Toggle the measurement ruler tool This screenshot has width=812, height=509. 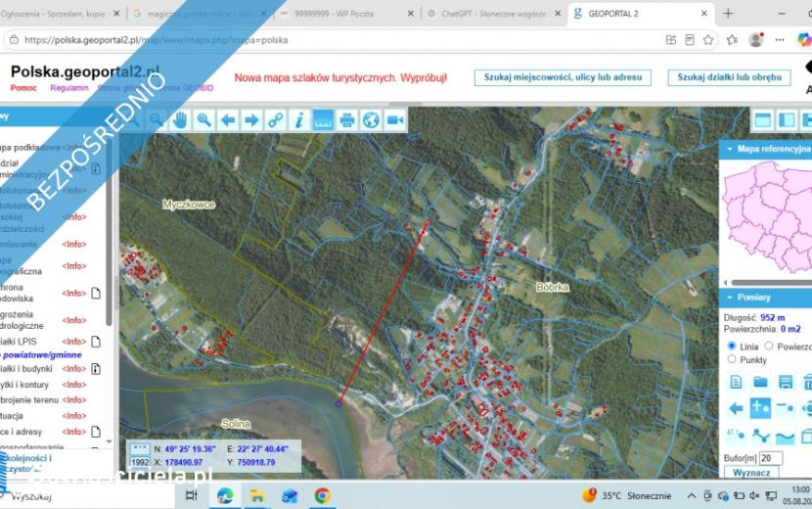click(x=323, y=120)
